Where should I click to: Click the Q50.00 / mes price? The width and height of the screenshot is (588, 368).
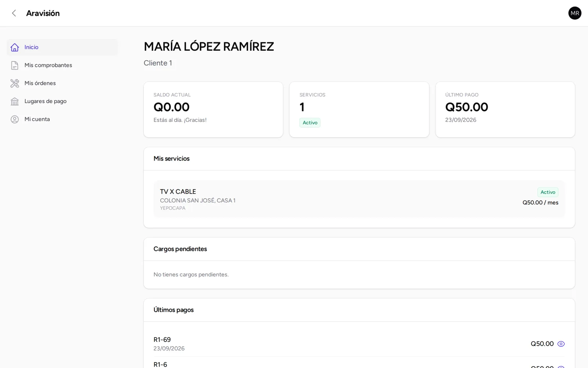540,202
